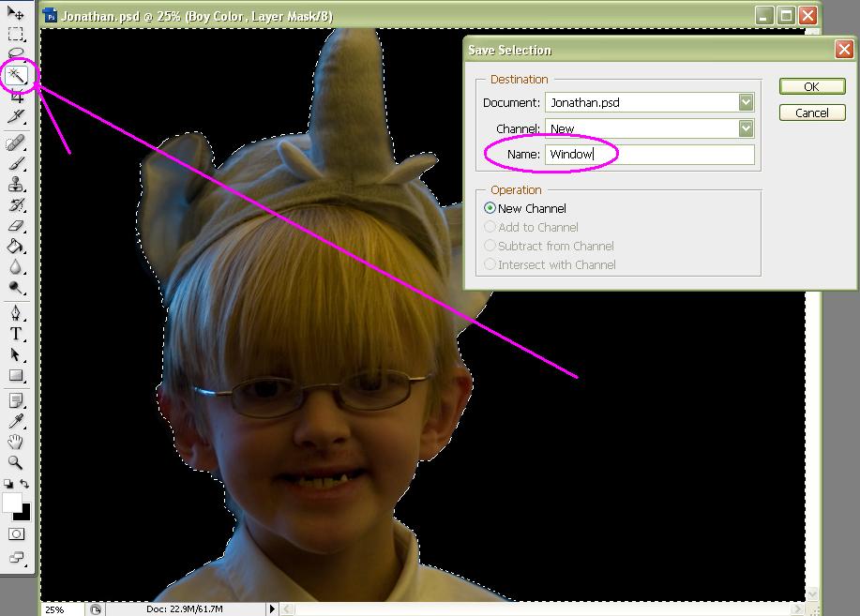This screenshot has width=860, height=616.
Task: Close the Jonathan.psd document window
Action: tap(807, 16)
